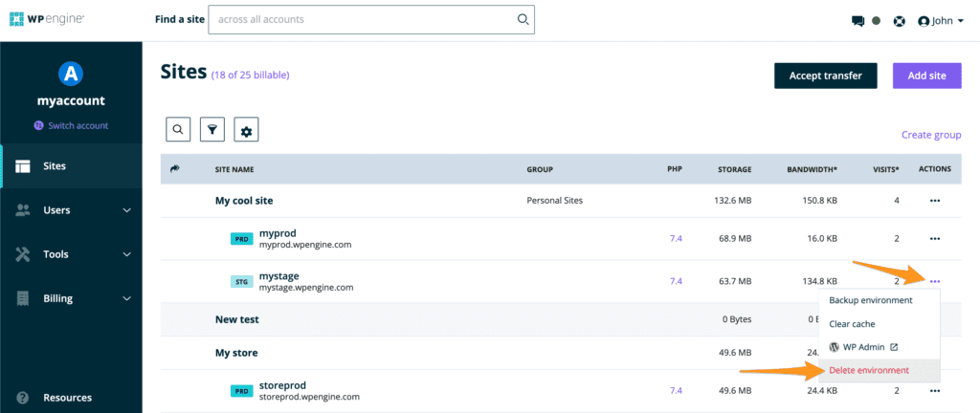980x413 pixels.
Task: Click the share arrow column header icon
Action: tap(175, 168)
